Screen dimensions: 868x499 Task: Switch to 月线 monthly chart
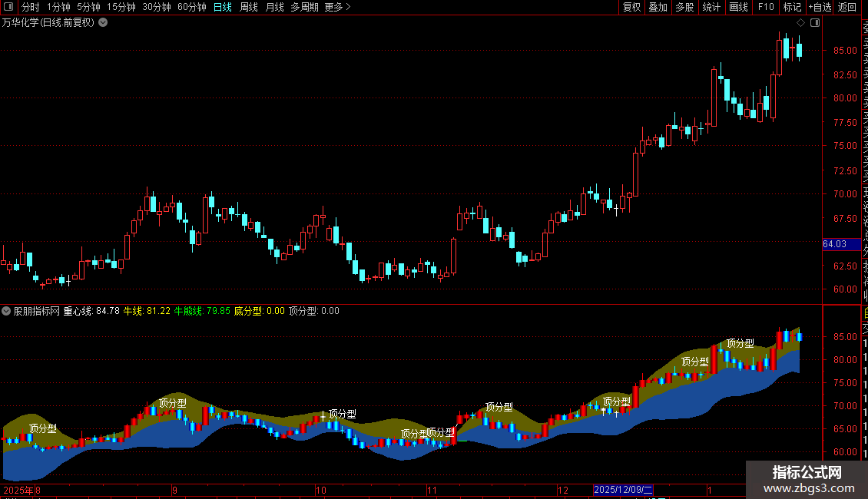(x=274, y=7)
